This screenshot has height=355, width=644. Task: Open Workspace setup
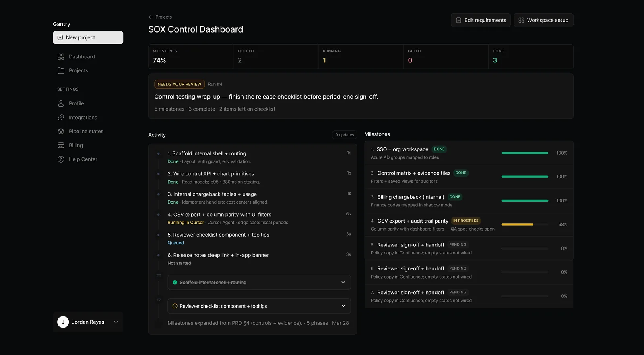pos(543,20)
